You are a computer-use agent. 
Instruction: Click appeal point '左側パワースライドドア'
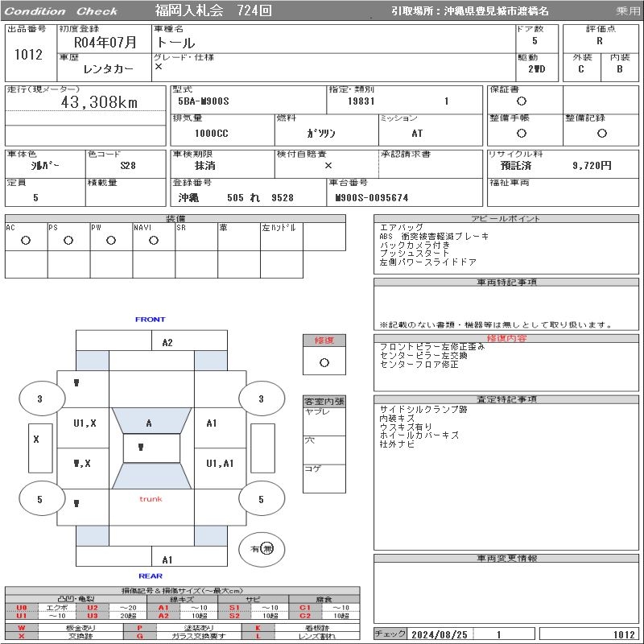[x=428, y=262]
